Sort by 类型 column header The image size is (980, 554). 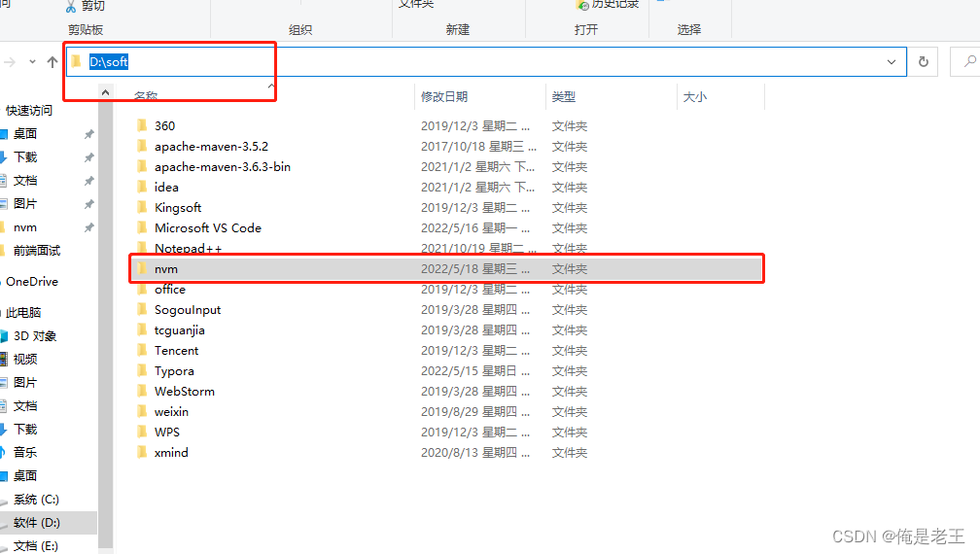click(x=564, y=97)
